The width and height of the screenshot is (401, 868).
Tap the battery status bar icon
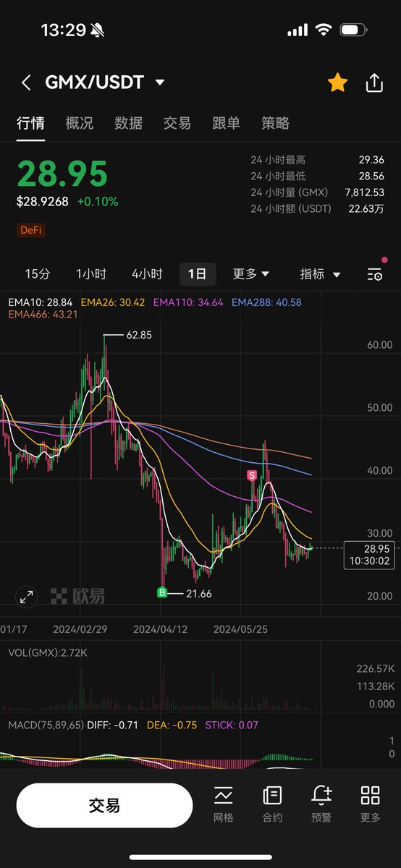353,30
